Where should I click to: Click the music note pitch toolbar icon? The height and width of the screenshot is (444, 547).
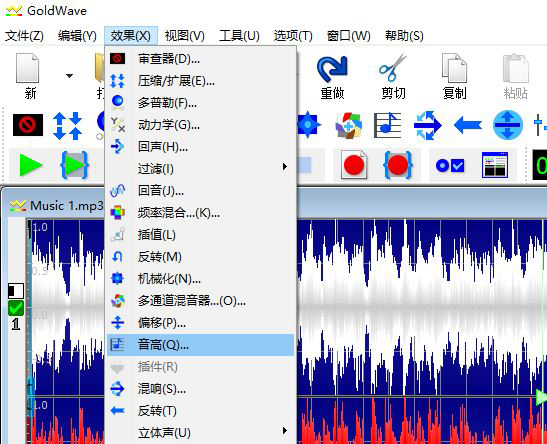coord(387,125)
